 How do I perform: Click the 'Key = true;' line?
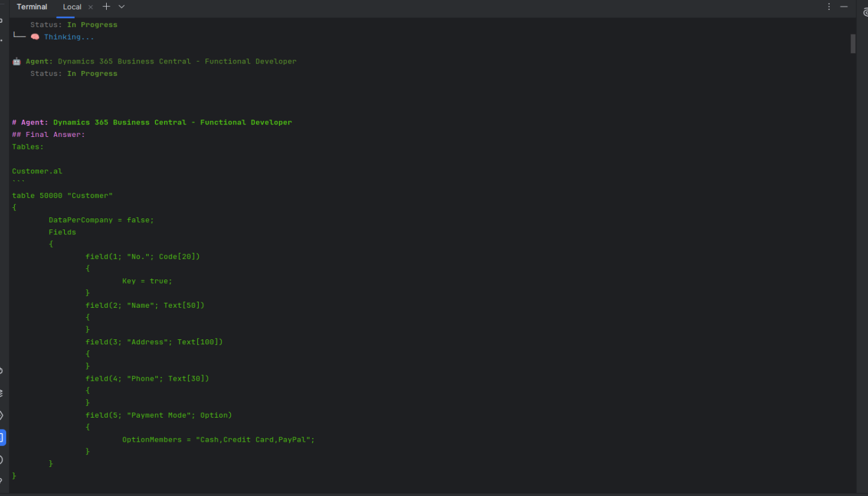point(147,281)
